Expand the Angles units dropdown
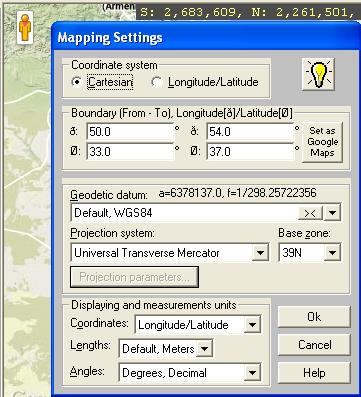The image size is (361, 397). pos(252,373)
